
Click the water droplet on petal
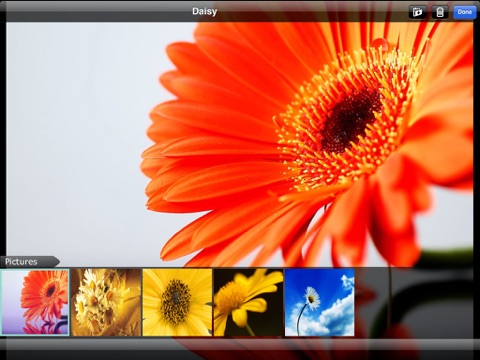click(x=380, y=43)
